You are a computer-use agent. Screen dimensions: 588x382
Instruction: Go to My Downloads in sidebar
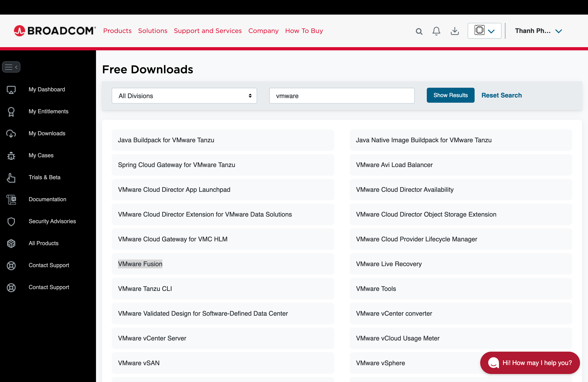pyautogui.click(x=47, y=133)
